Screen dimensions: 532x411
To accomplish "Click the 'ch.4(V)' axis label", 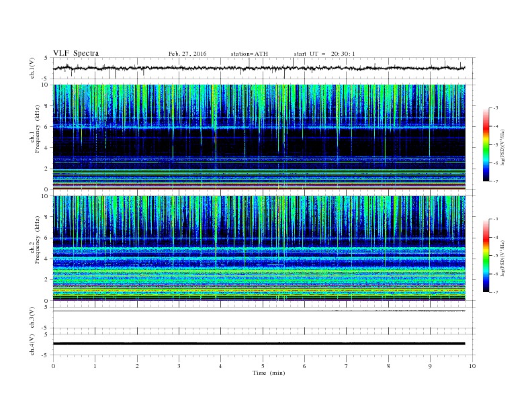I will coord(32,345).
